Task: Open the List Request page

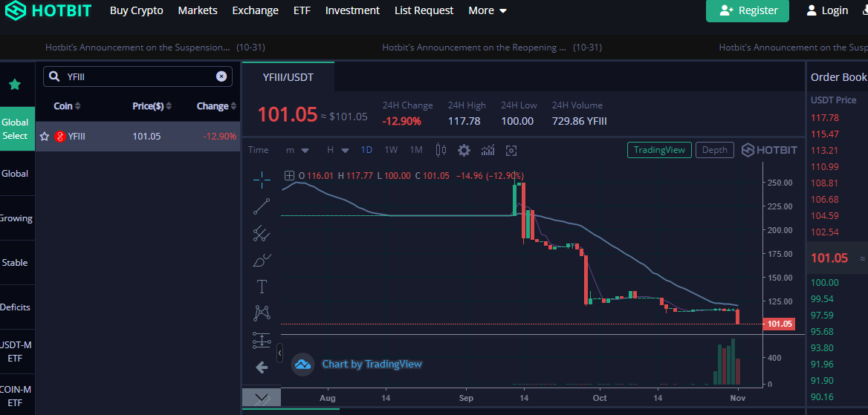Action: pos(424,10)
